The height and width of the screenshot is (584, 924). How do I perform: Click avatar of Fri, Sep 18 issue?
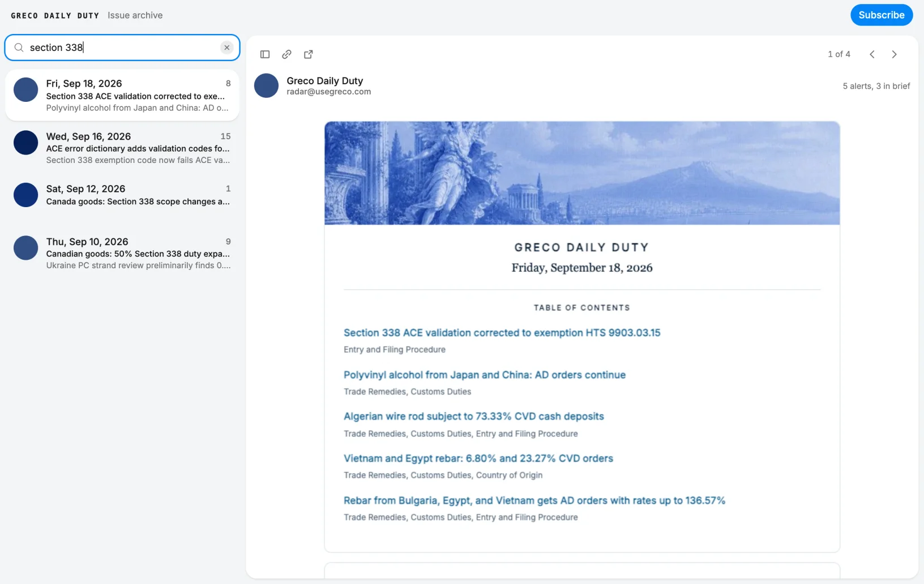point(25,90)
